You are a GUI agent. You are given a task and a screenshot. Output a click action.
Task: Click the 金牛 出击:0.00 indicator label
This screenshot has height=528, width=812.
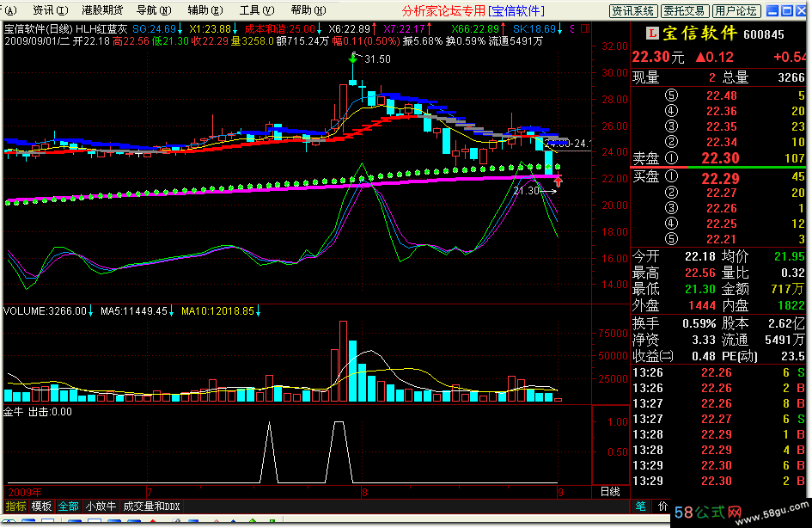38,412
